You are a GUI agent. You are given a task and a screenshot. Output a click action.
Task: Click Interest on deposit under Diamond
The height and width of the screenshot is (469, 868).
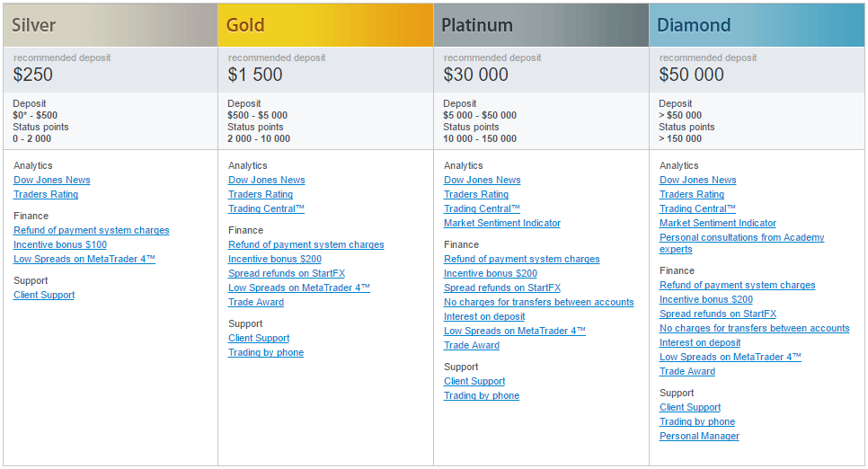pos(700,342)
